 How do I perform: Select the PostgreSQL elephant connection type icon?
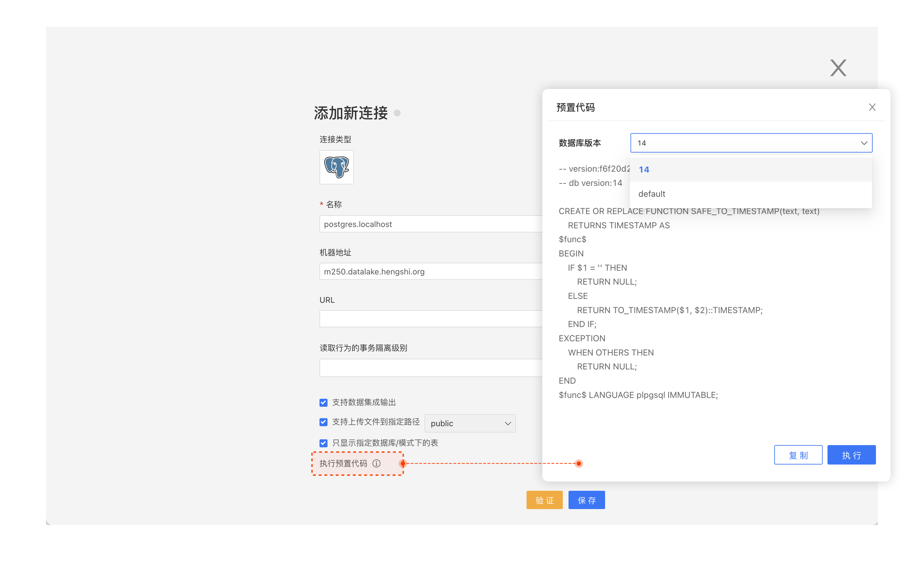[336, 167]
